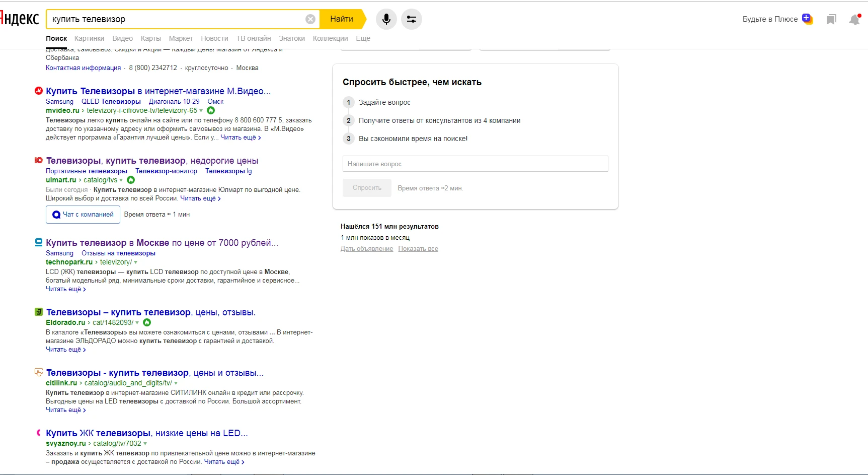Click the M.Video red favicon

[x=38, y=91]
